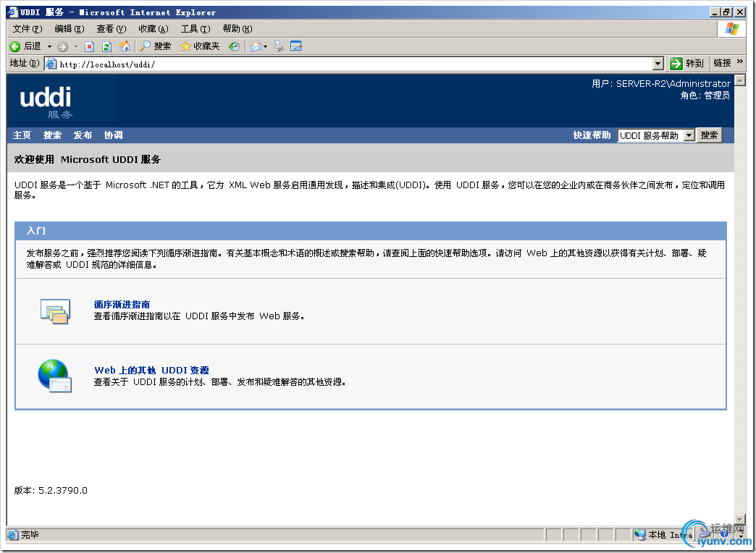Click the 欢迎使用 Microsoft UDDI 服务 heading
This screenshot has width=756, height=553.
88,159
